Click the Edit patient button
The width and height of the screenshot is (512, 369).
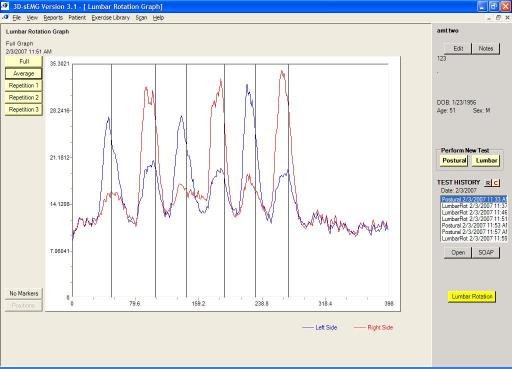[458, 48]
